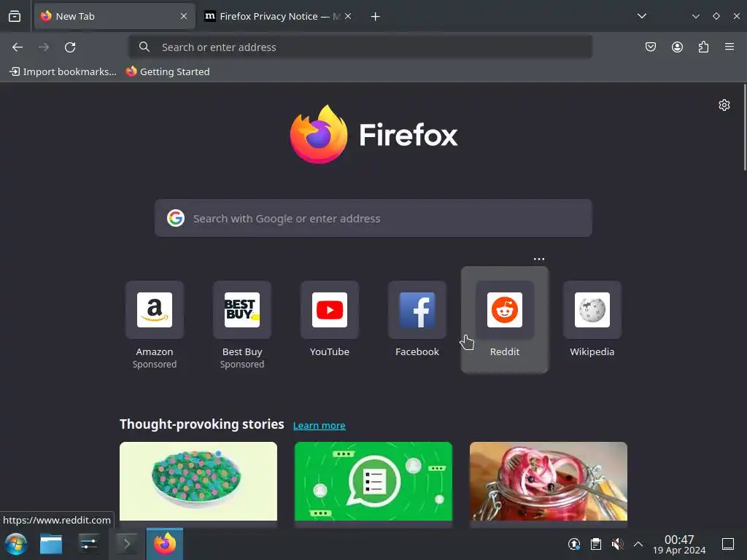Open the Getting Started bookmark

[x=168, y=71]
